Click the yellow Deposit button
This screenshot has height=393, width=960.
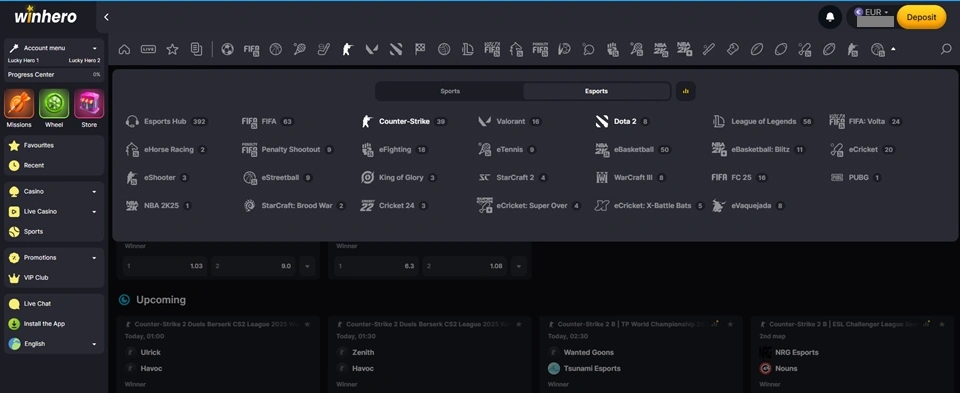coord(921,17)
